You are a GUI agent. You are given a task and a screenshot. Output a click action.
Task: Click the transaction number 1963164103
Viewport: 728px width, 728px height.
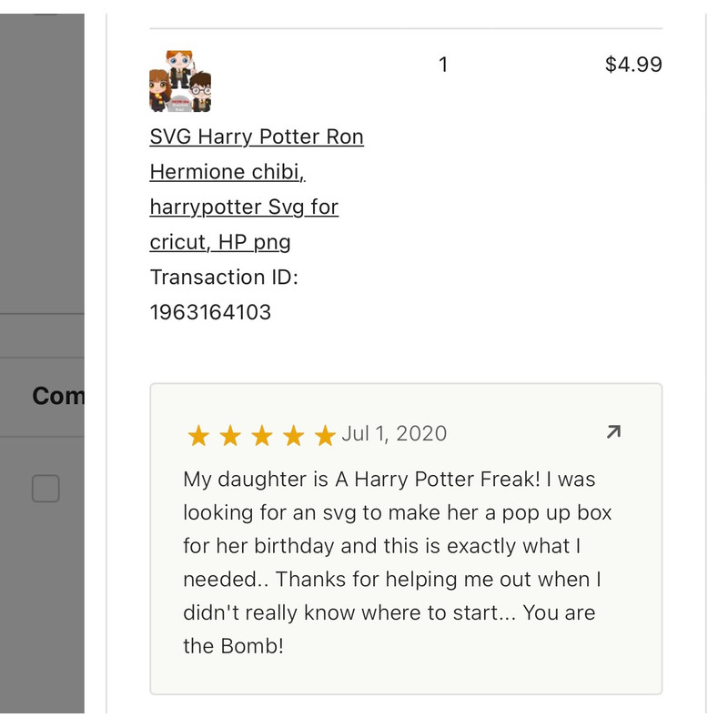coord(210,312)
